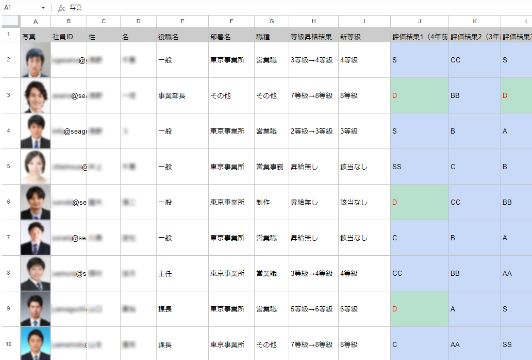This screenshot has width=532, height=360.
Task: Click the blue-background photo in row 10
Action: (x=35, y=343)
